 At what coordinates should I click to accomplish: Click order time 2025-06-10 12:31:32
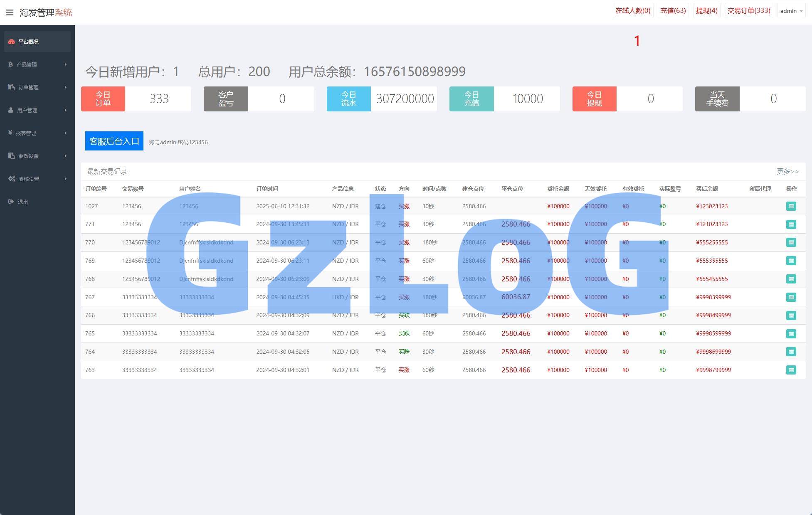tap(283, 206)
